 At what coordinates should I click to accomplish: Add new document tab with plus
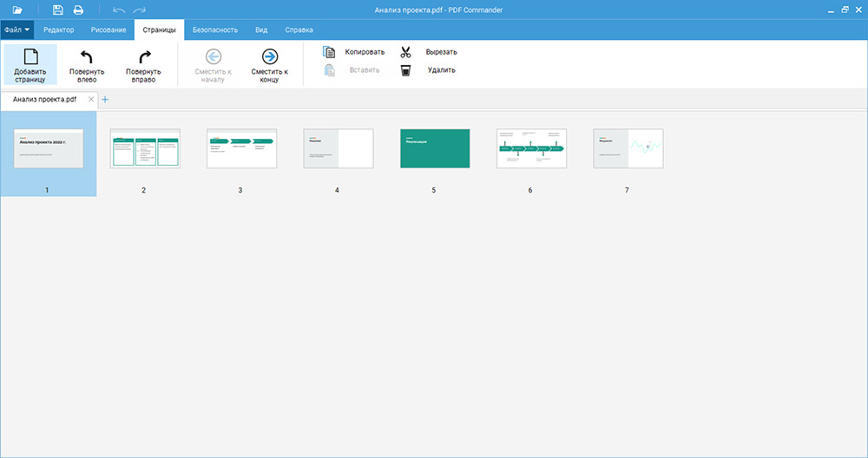(105, 100)
